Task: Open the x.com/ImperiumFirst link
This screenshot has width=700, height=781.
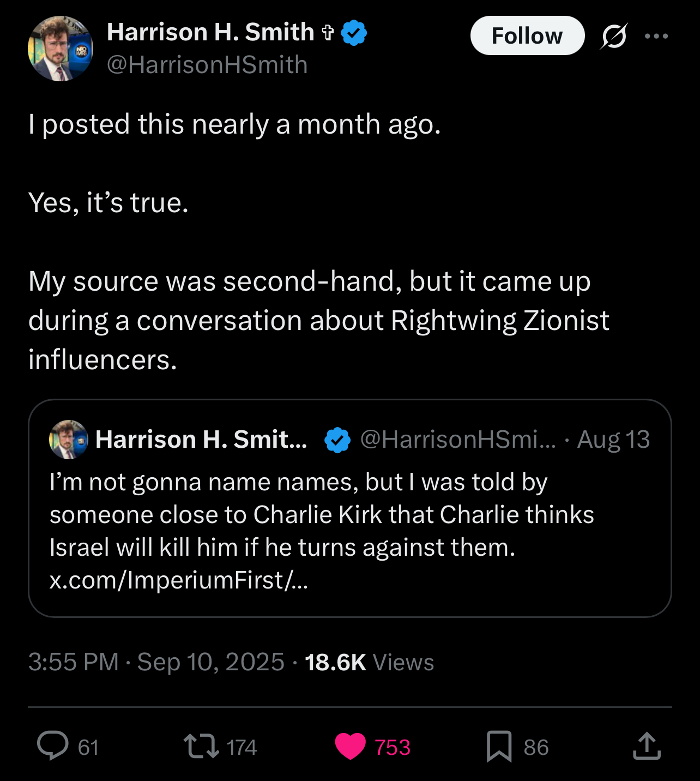Action: click(179, 580)
